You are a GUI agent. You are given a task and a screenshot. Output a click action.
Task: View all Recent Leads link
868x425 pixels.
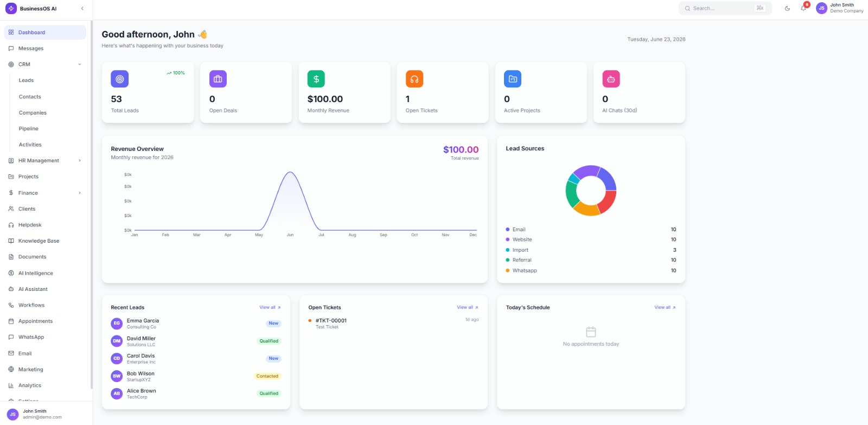pyautogui.click(x=270, y=307)
